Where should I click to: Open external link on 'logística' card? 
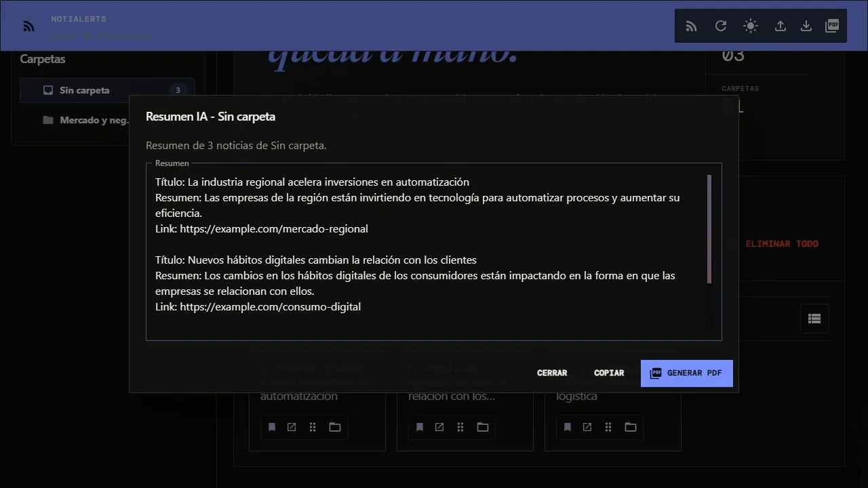pos(587,427)
